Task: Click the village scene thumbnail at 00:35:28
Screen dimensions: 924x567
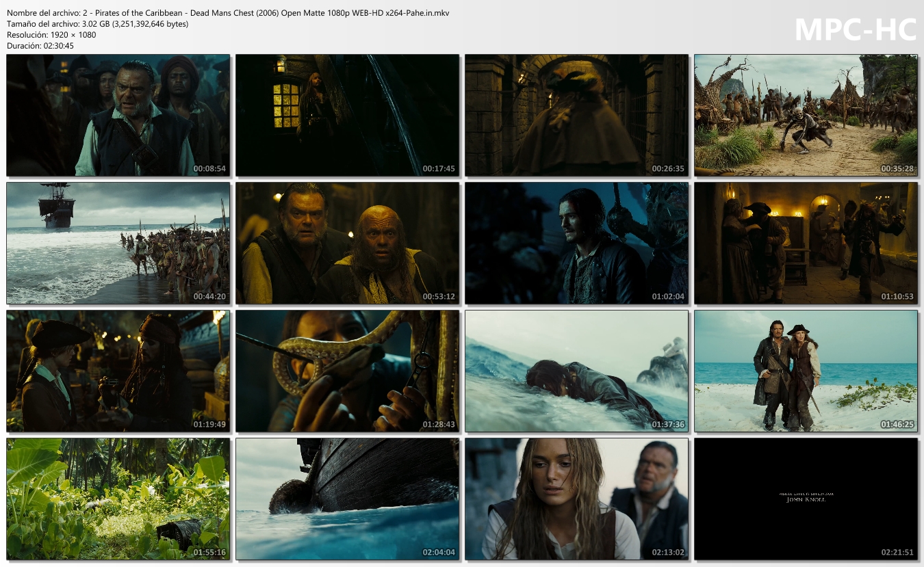Action: pos(806,116)
